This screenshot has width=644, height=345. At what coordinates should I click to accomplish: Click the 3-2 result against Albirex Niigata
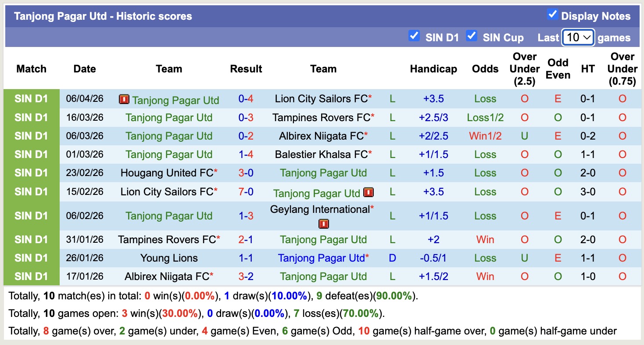[x=246, y=277]
